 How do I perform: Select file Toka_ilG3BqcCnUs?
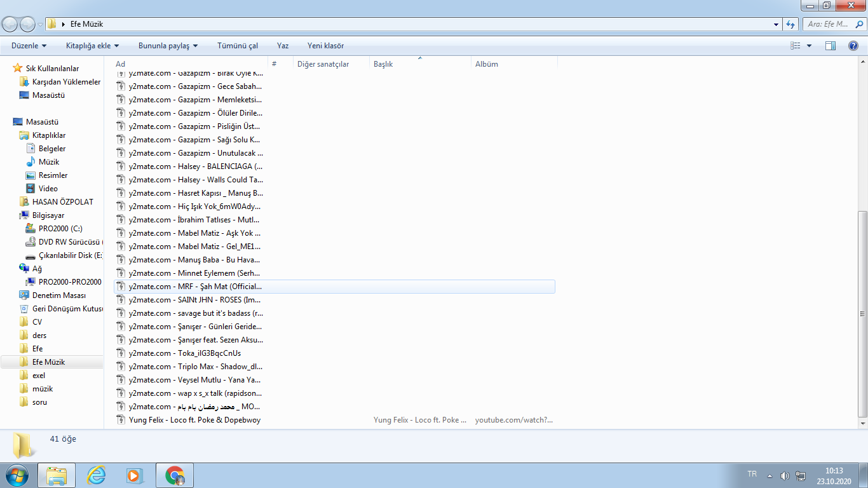(x=334, y=353)
